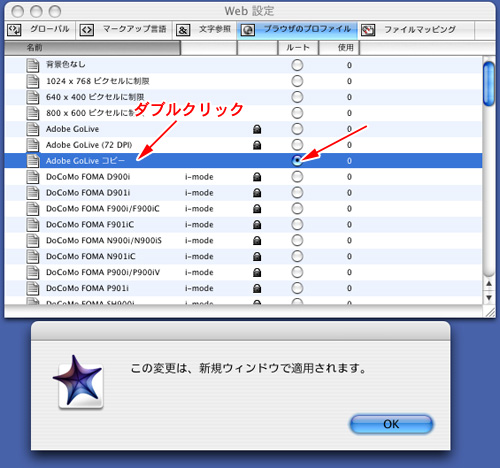Set DoCoMo FOMA F901iC as root
Screen dimensions: 500x468
(297, 224)
